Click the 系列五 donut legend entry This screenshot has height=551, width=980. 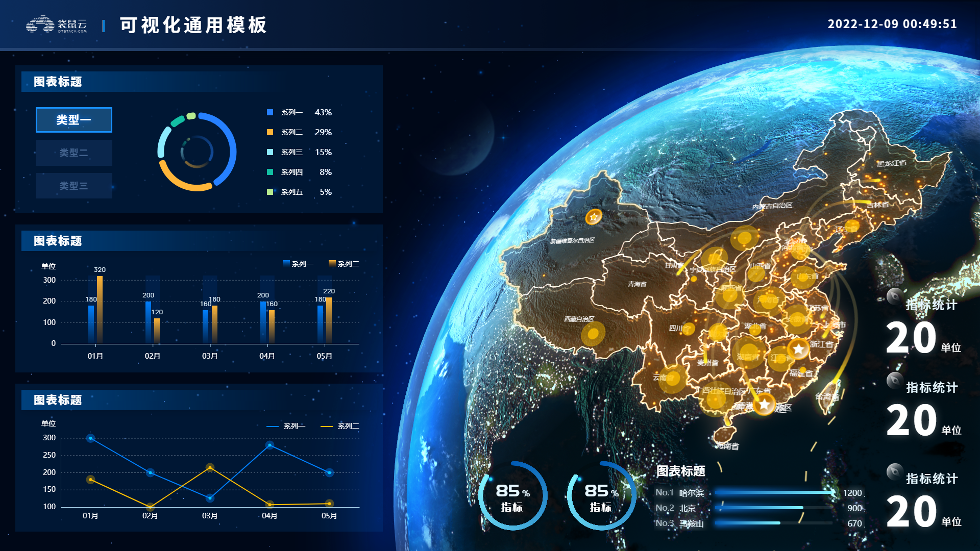[292, 192]
